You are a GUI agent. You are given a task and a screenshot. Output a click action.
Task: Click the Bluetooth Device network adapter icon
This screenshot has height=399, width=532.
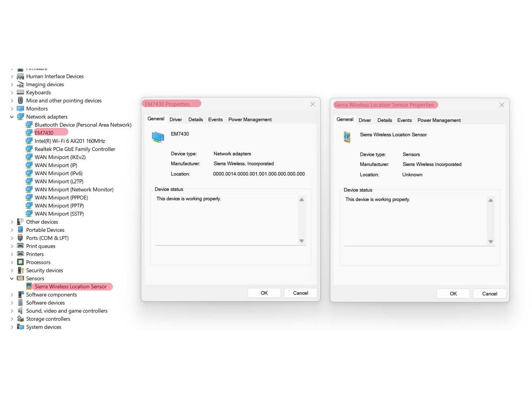[x=29, y=125]
